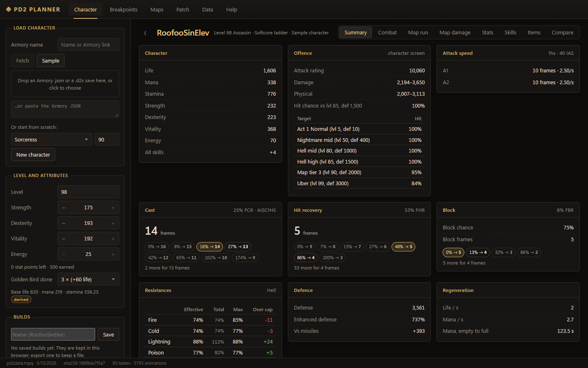Switch to the Map damage tab
This screenshot has width=588, height=368.
pos(455,32)
